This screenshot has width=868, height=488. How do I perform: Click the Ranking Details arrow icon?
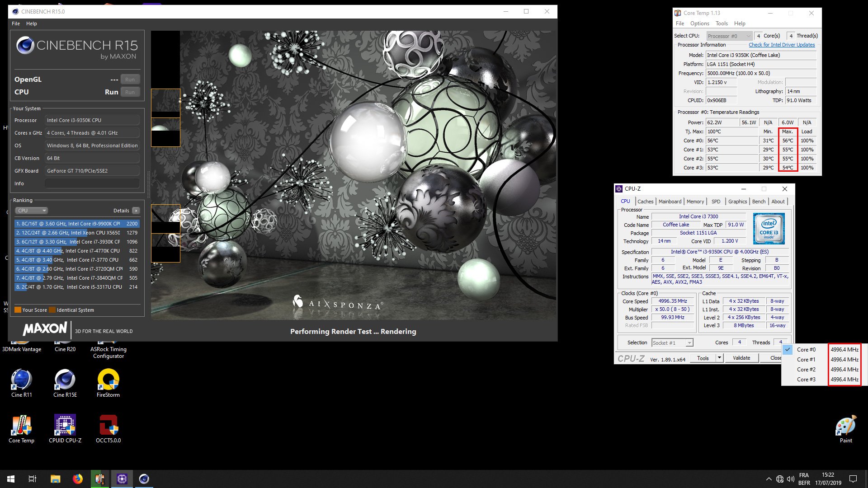pyautogui.click(x=136, y=211)
